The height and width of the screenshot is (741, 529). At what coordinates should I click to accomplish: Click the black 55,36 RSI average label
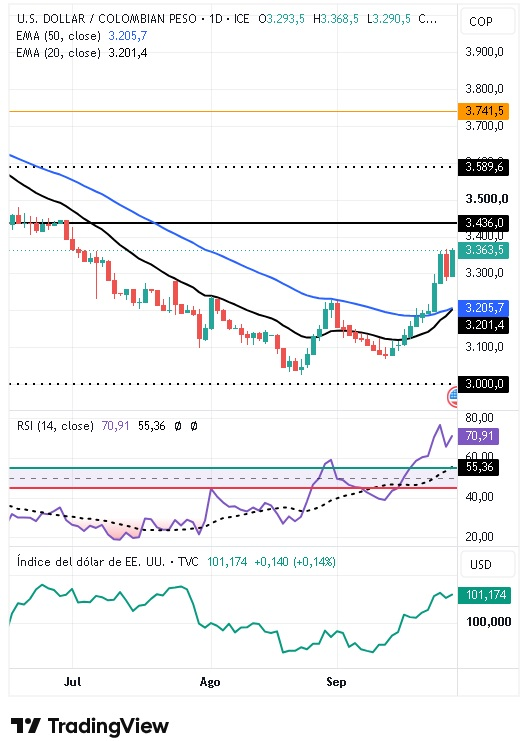coord(478,467)
